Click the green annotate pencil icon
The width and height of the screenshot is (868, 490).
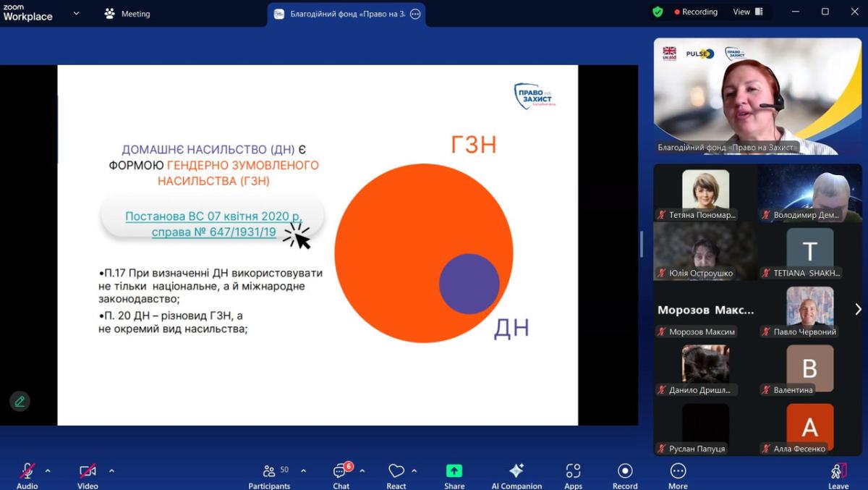pos(20,401)
